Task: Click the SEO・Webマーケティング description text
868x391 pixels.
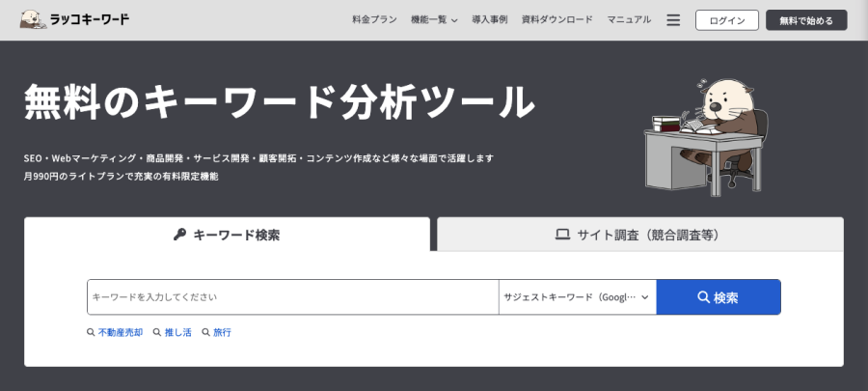Action: pyautogui.click(x=258, y=158)
